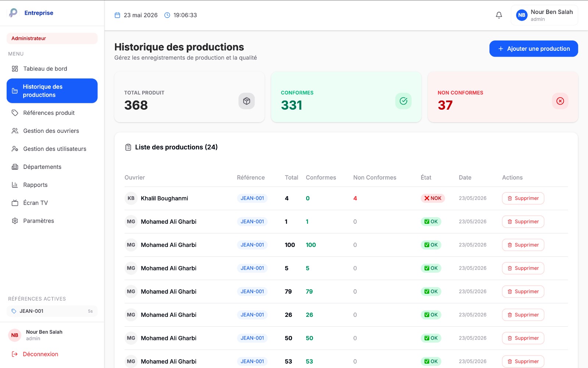Click OK badge in row with total 50
The width and height of the screenshot is (588, 368).
pyautogui.click(x=431, y=338)
